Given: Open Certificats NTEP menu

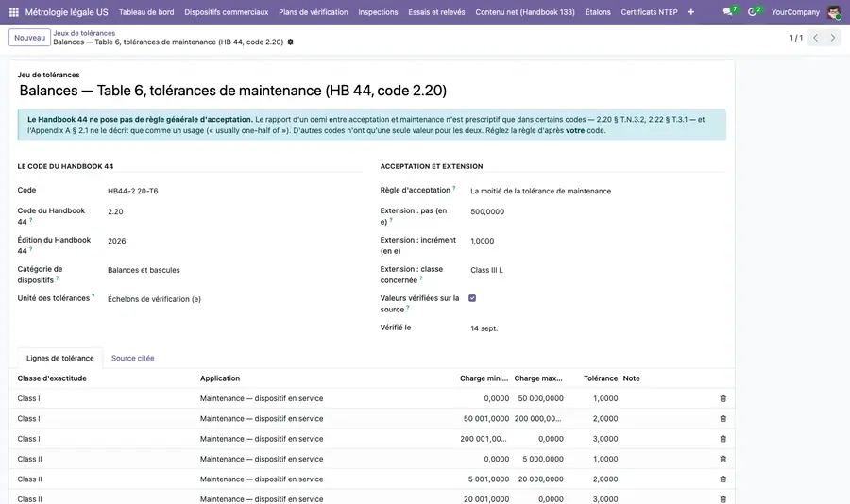Looking at the screenshot, I should [x=649, y=12].
